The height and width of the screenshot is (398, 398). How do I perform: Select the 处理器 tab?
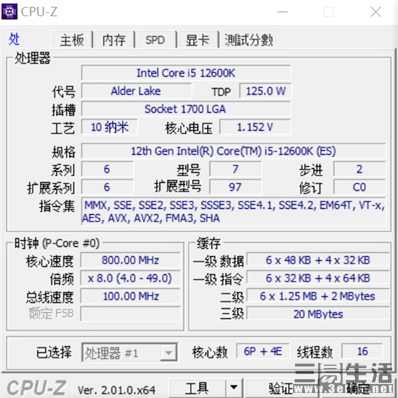(14, 39)
